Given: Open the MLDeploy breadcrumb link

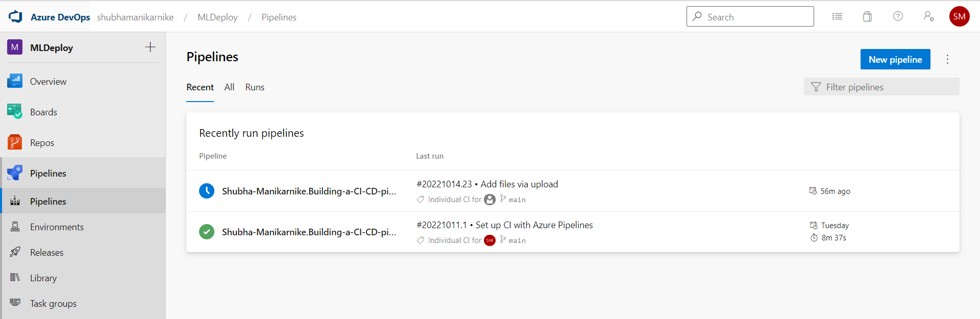Looking at the screenshot, I should tap(217, 17).
